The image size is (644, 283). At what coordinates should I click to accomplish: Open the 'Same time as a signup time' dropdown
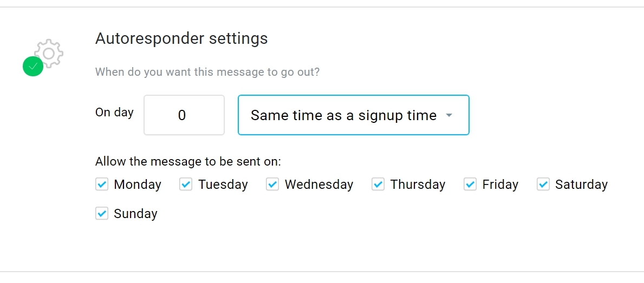click(x=353, y=115)
